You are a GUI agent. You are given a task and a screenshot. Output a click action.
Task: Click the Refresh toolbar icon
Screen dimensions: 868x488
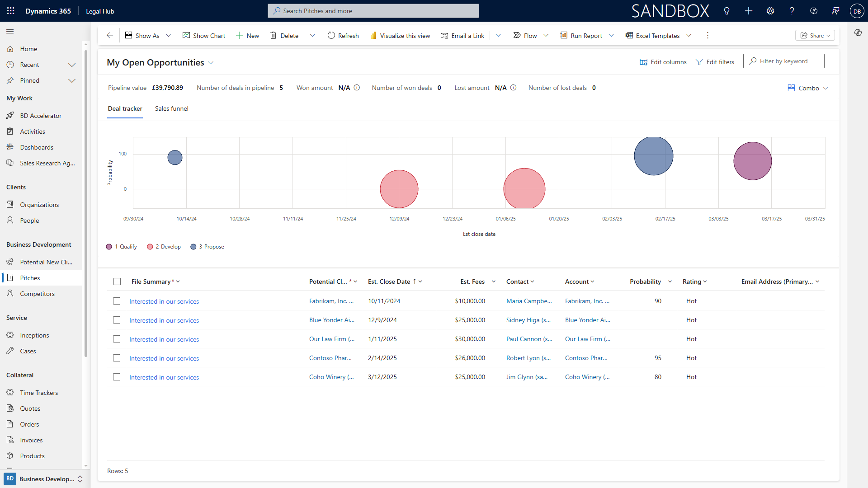tap(331, 36)
